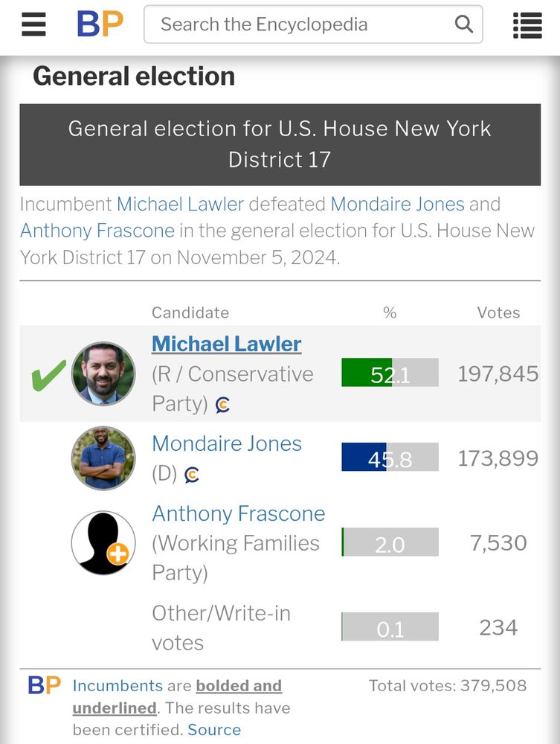Open Mondaire Jones link in candidate table

click(227, 443)
